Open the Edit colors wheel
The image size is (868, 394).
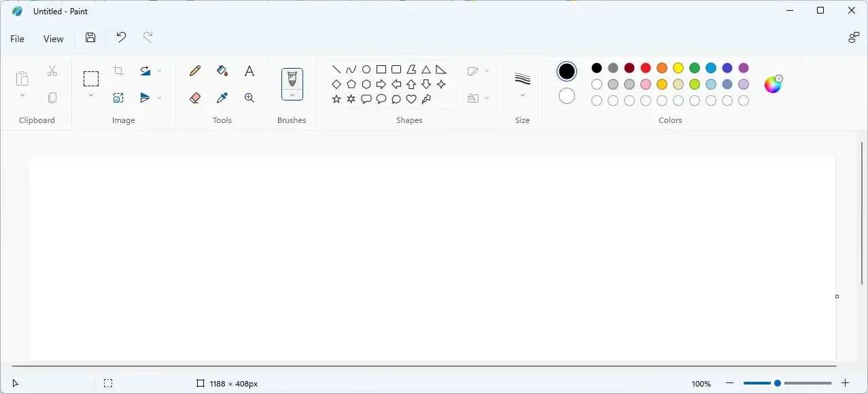(773, 84)
